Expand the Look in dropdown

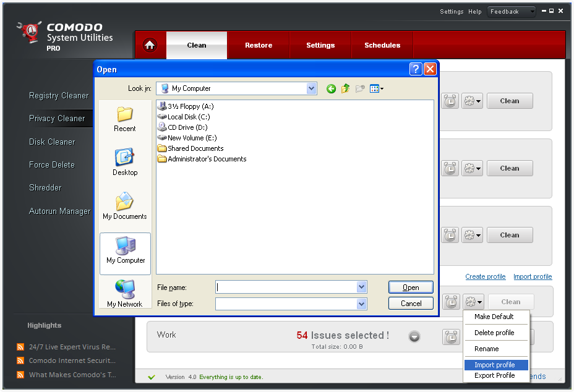pos(311,89)
